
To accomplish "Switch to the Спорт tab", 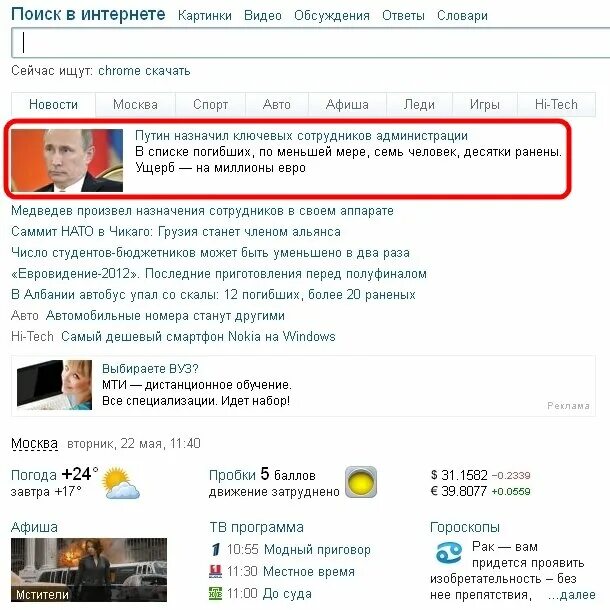I will pyautogui.click(x=210, y=105).
